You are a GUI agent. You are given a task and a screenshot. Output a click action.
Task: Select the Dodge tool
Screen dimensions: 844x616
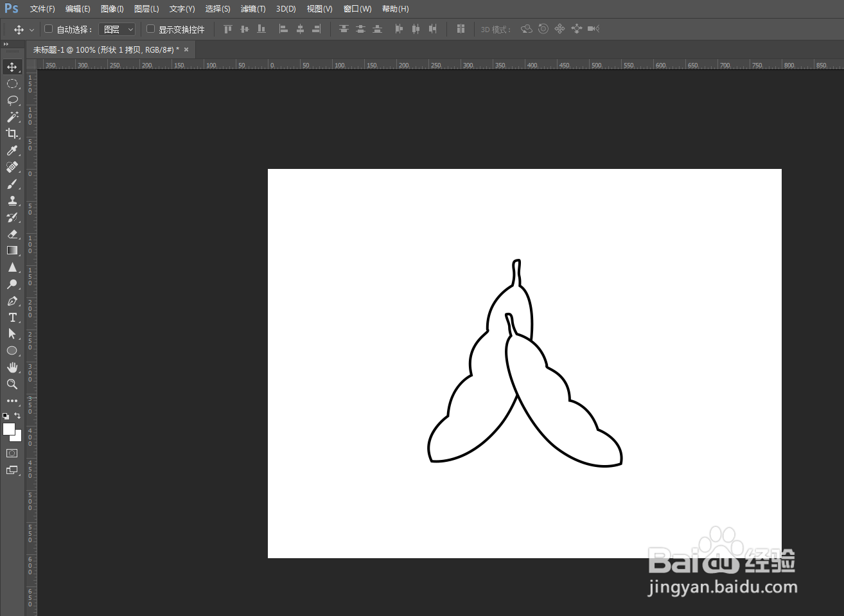coord(12,284)
